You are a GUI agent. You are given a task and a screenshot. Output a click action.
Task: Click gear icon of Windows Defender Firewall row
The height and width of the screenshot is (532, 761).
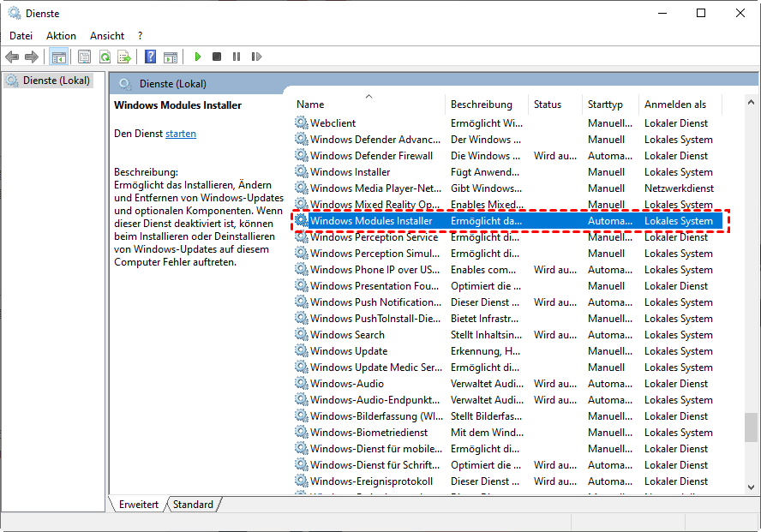point(302,155)
